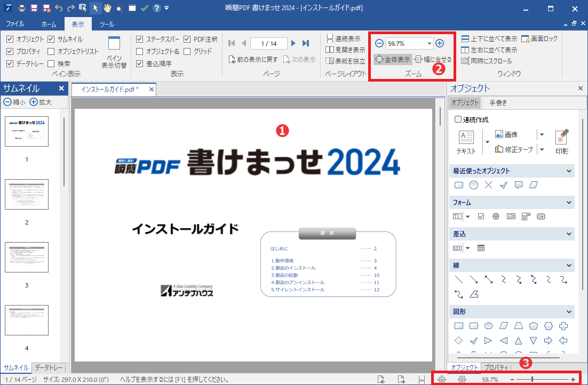The image size is (588, 385).
Task: Toggle the ステータスバー checkbox
Action: click(x=139, y=39)
